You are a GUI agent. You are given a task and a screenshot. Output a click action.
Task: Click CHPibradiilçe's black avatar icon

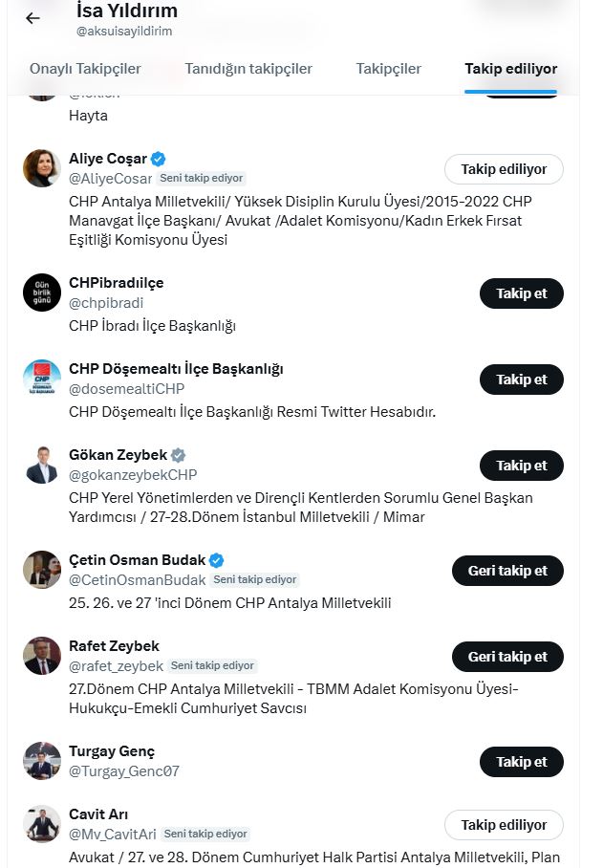tap(42, 293)
